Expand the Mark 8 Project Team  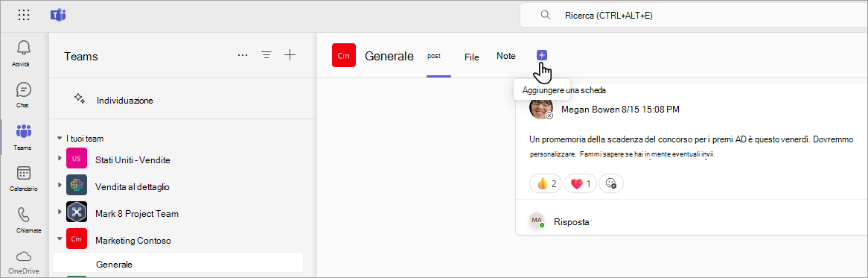click(60, 212)
